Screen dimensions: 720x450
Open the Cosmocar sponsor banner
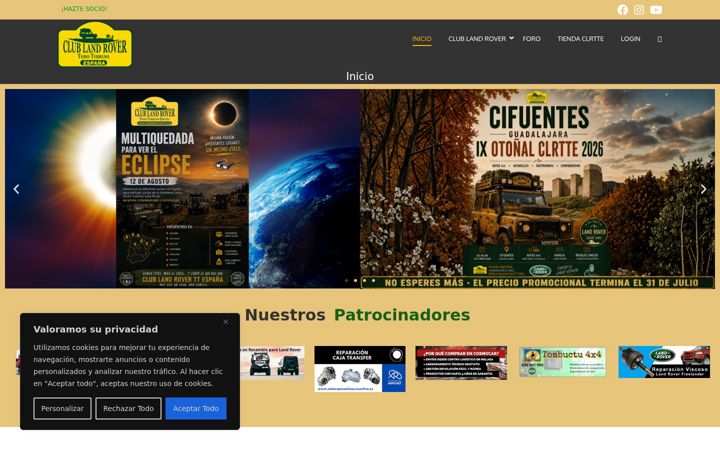click(461, 363)
